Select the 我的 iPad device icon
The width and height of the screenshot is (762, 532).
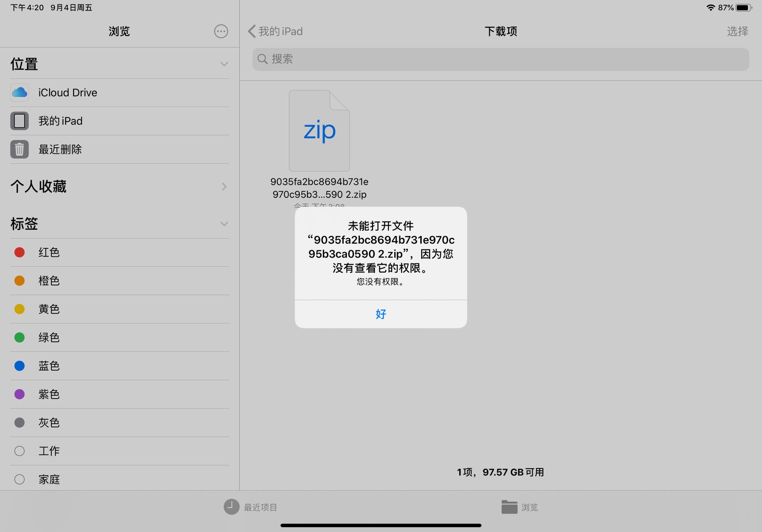pyautogui.click(x=19, y=121)
